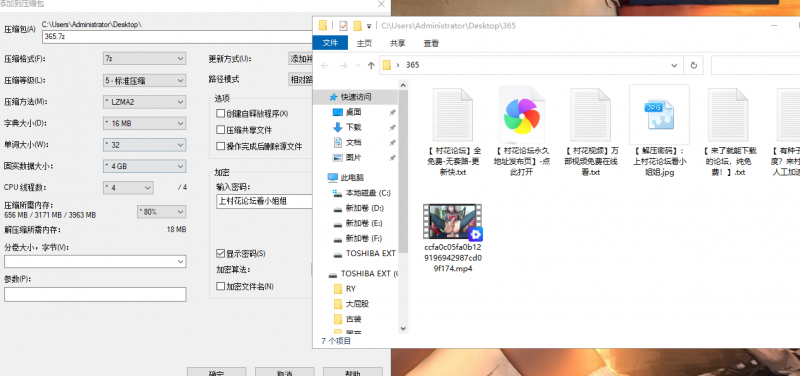800x376 pixels.
Task: Open the 文件 ribbon tab
Action: 330,43
